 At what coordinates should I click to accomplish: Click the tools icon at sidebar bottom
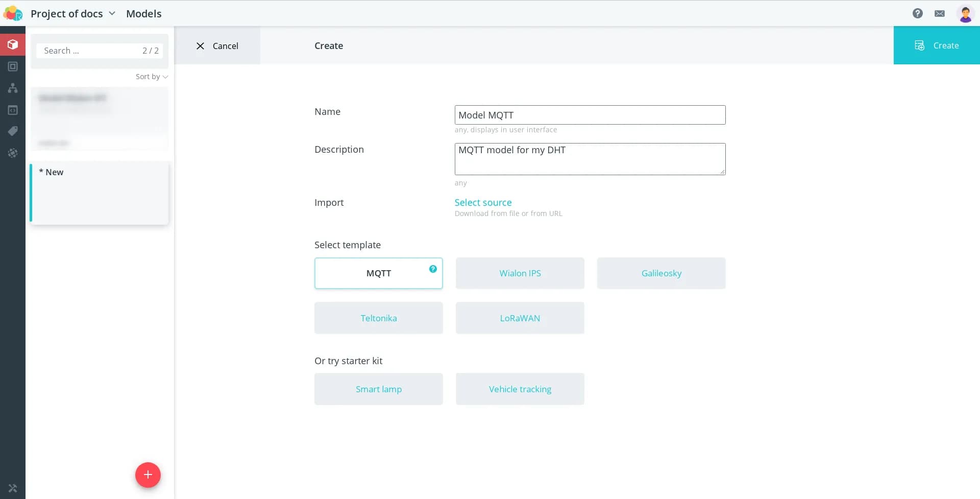(x=13, y=488)
